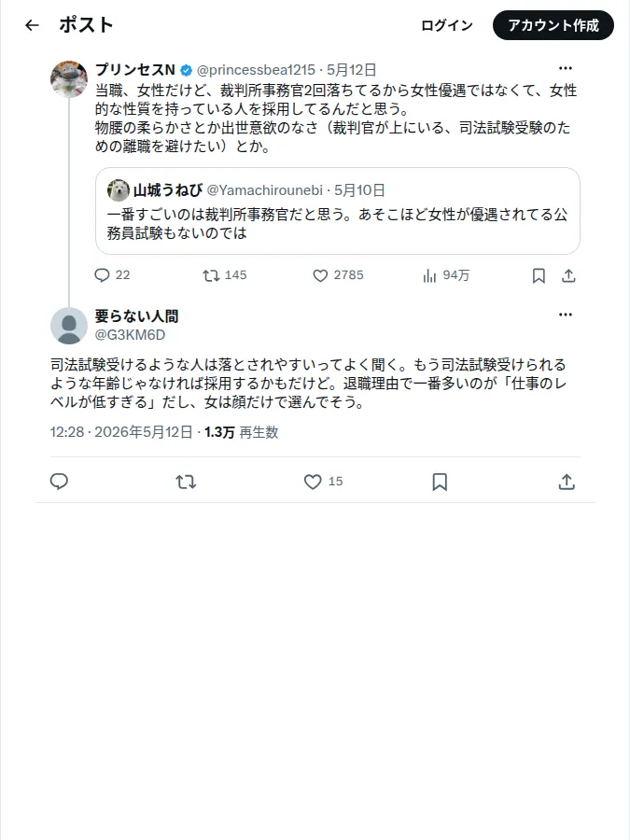Like プリンセスN's post showing 2785 likes

coord(320,275)
